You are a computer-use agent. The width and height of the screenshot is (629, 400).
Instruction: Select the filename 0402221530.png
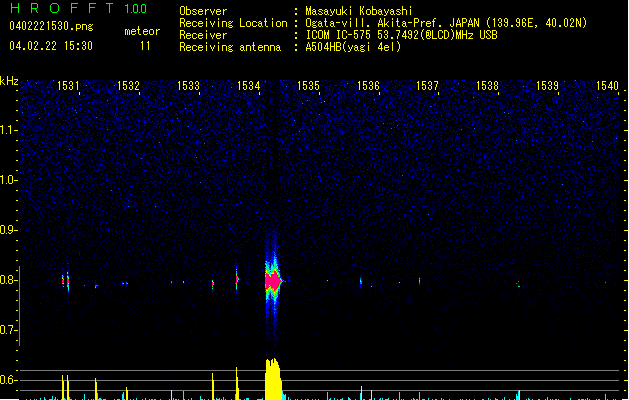(x=51, y=26)
